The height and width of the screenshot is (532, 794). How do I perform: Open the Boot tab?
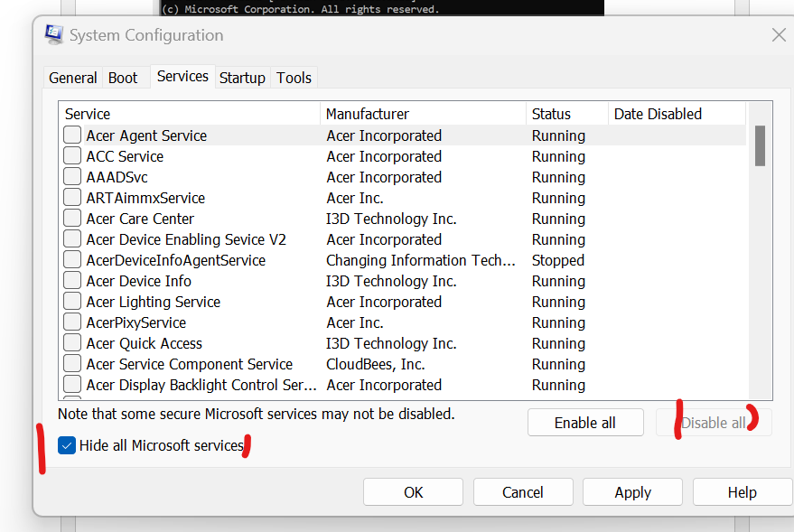(x=123, y=78)
